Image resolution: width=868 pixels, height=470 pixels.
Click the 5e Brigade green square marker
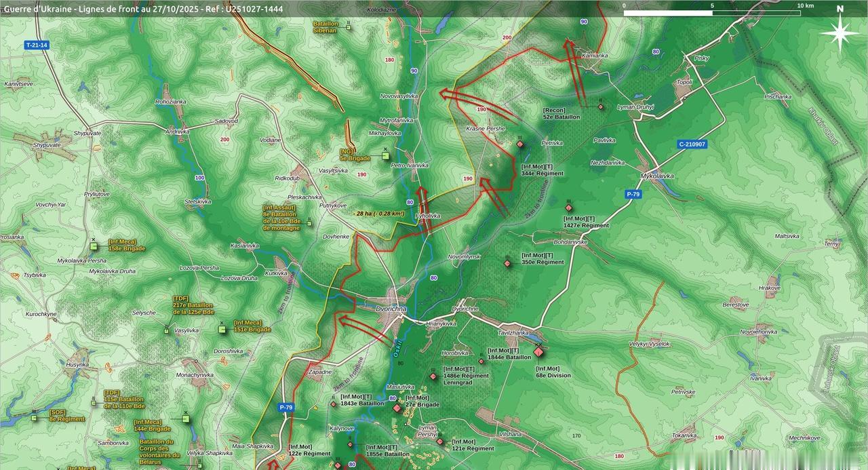coord(385,156)
